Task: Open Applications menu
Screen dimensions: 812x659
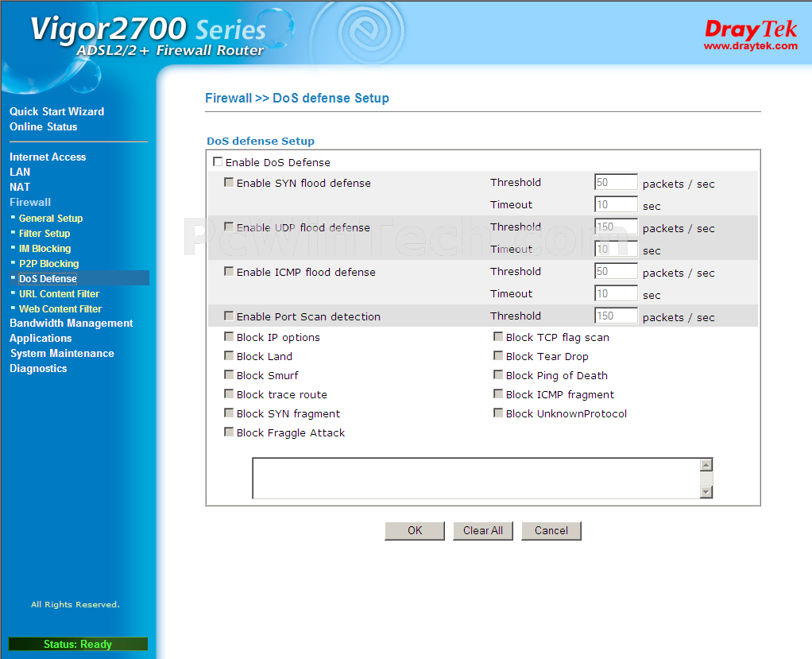Action: pos(41,339)
